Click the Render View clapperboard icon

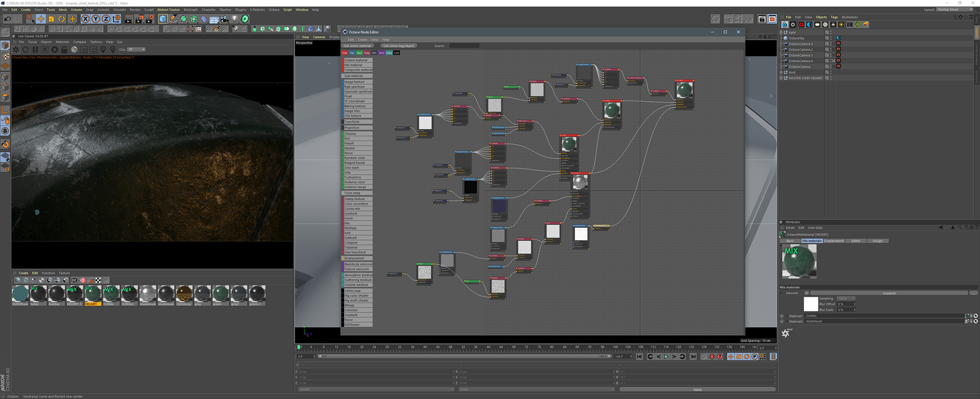click(128, 19)
